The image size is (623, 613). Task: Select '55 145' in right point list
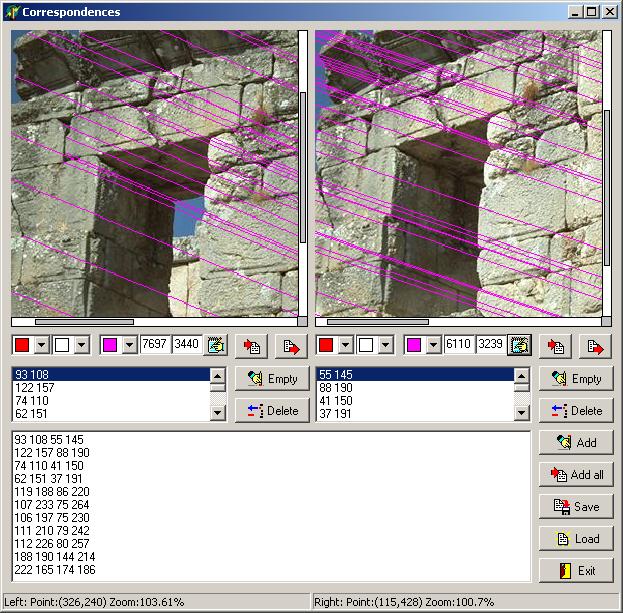click(x=415, y=375)
